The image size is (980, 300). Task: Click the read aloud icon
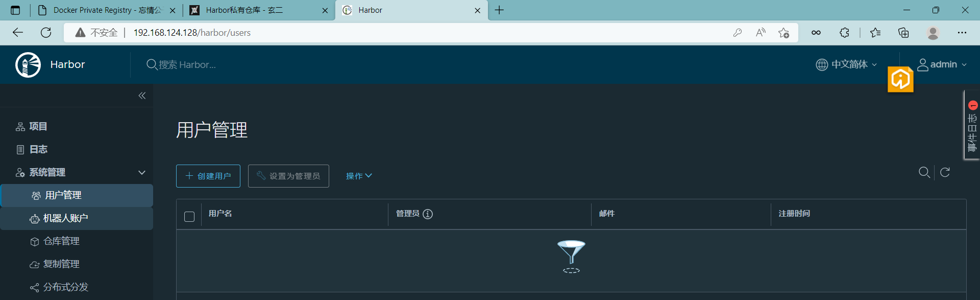click(761, 33)
